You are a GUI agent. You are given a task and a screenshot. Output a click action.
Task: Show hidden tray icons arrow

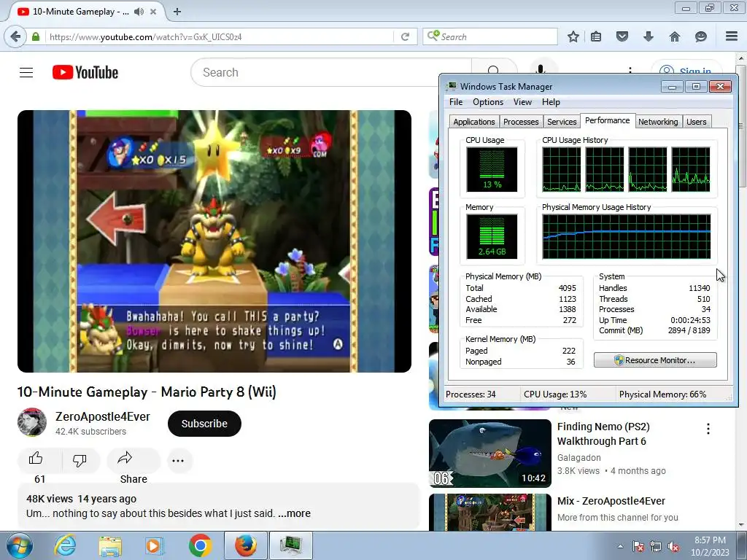click(620, 546)
